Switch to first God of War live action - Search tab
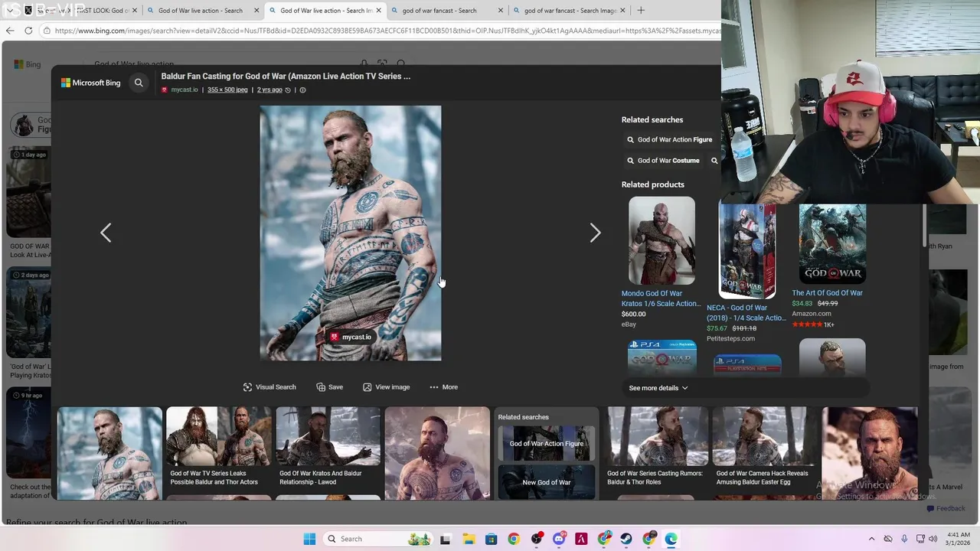 [201, 11]
